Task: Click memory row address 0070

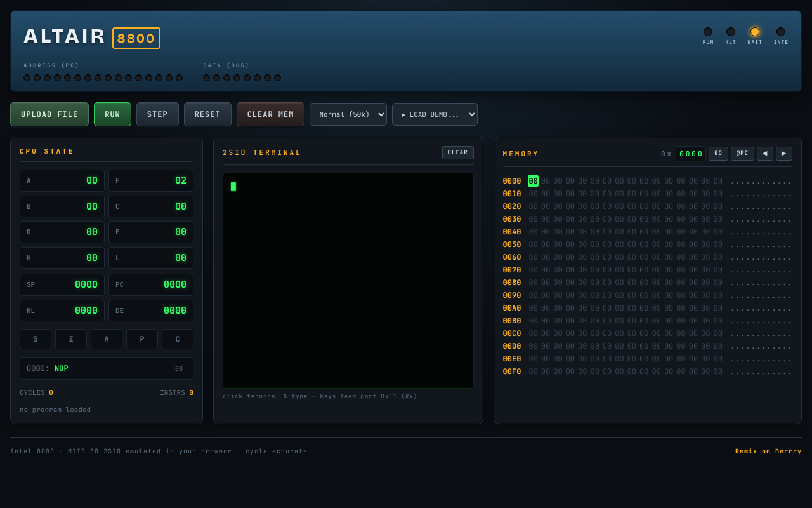Action: pyautogui.click(x=512, y=270)
